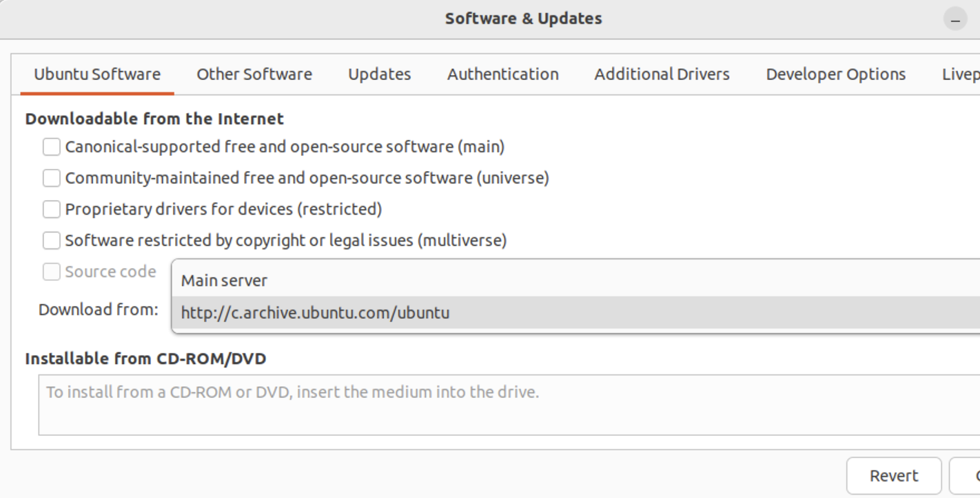
Task: Open the partially visible Livepatch tab
Action: 961,74
